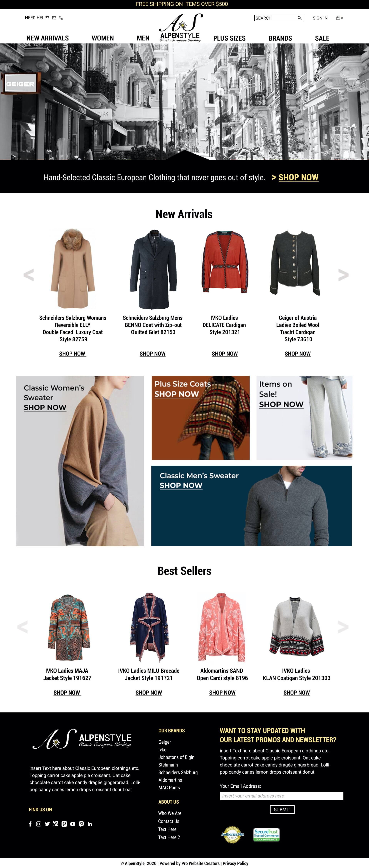Click the SUBMIT newsletter button
This screenshot has width=369, height=868.
282,809
